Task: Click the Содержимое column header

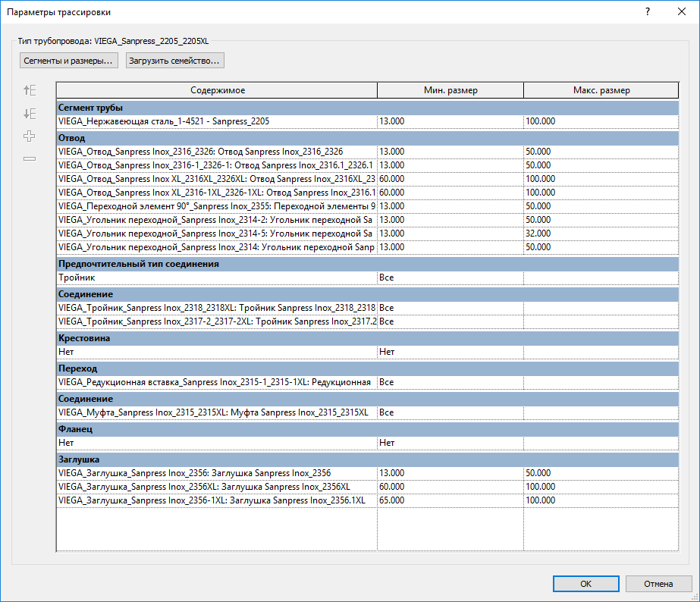Action: tap(217, 90)
